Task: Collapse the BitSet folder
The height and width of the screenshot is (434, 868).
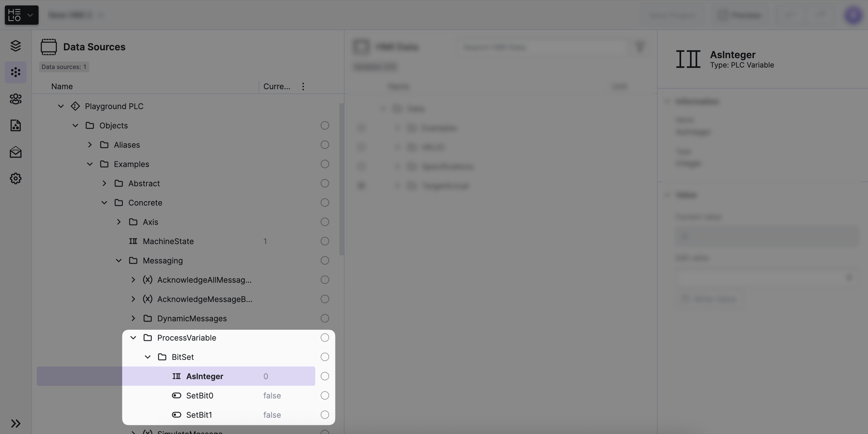Action: point(148,357)
